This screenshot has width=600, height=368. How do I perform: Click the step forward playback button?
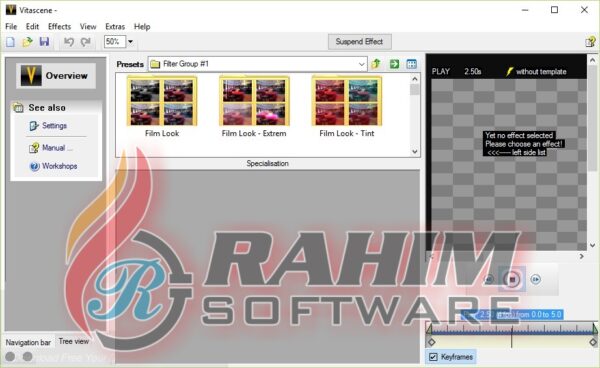[x=536, y=279]
